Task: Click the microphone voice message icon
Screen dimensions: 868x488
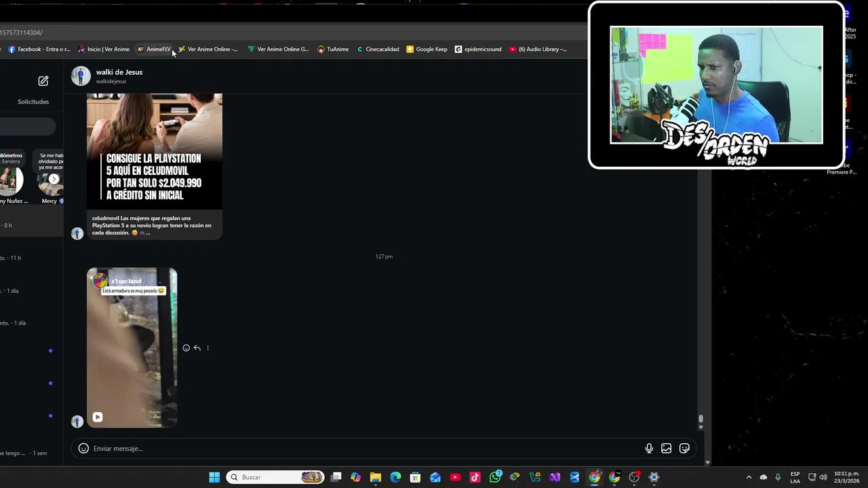Action: point(649,448)
